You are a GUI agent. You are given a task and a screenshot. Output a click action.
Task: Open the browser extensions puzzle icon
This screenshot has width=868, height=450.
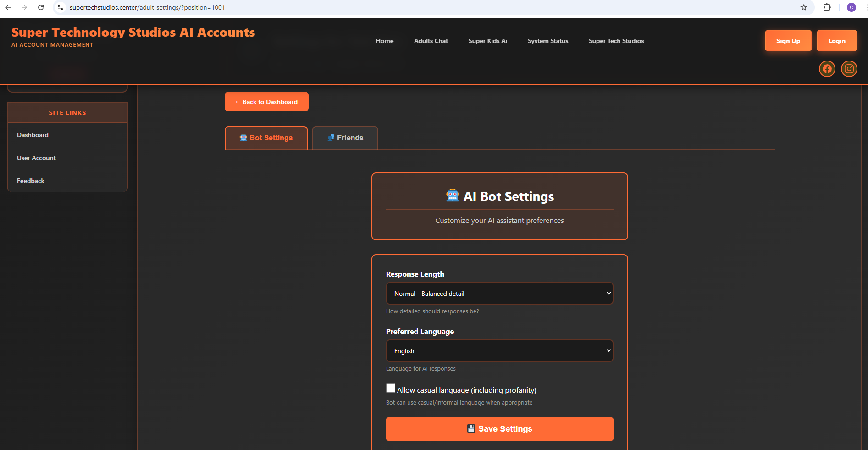pyautogui.click(x=827, y=7)
